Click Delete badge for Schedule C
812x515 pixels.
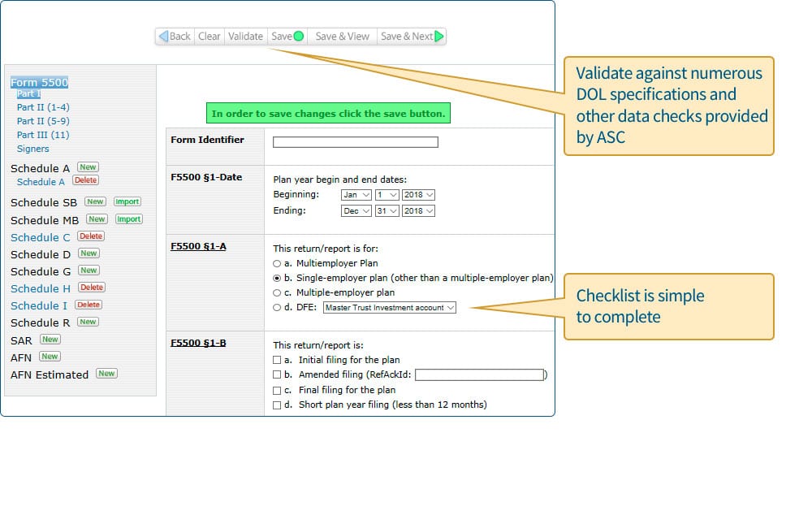pos(91,236)
